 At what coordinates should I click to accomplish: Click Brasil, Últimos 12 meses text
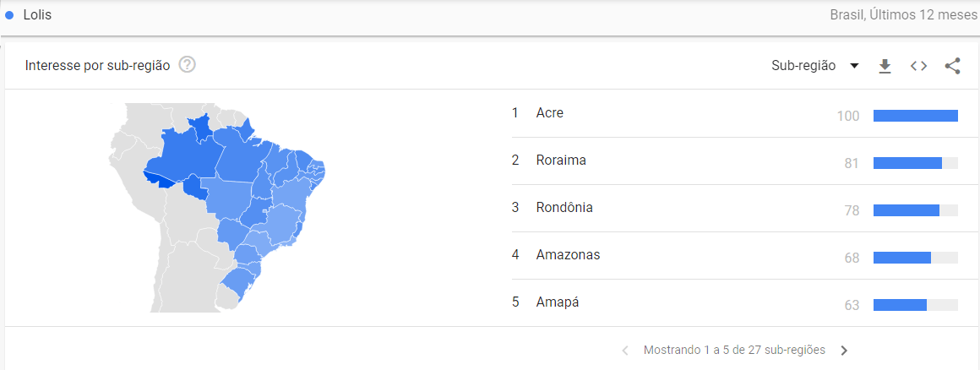tap(904, 15)
